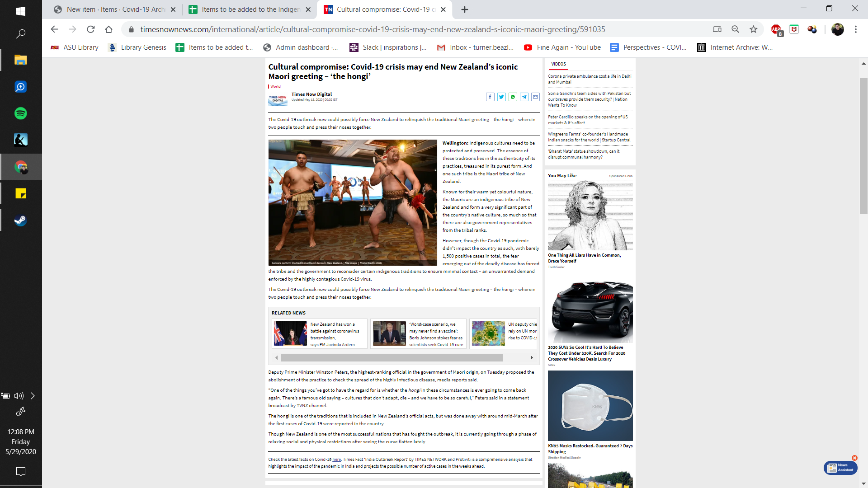
Task: Share article by email icon
Action: coord(535,97)
